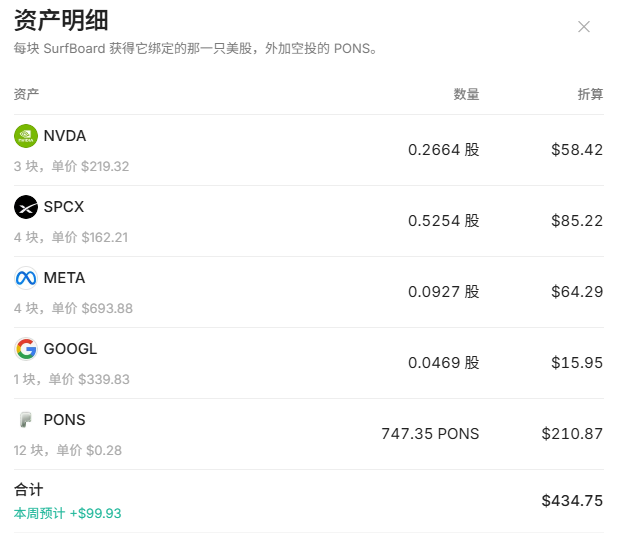Click the SPCX black logo icon
The width and height of the screenshot is (620, 545).
click(x=26, y=207)
